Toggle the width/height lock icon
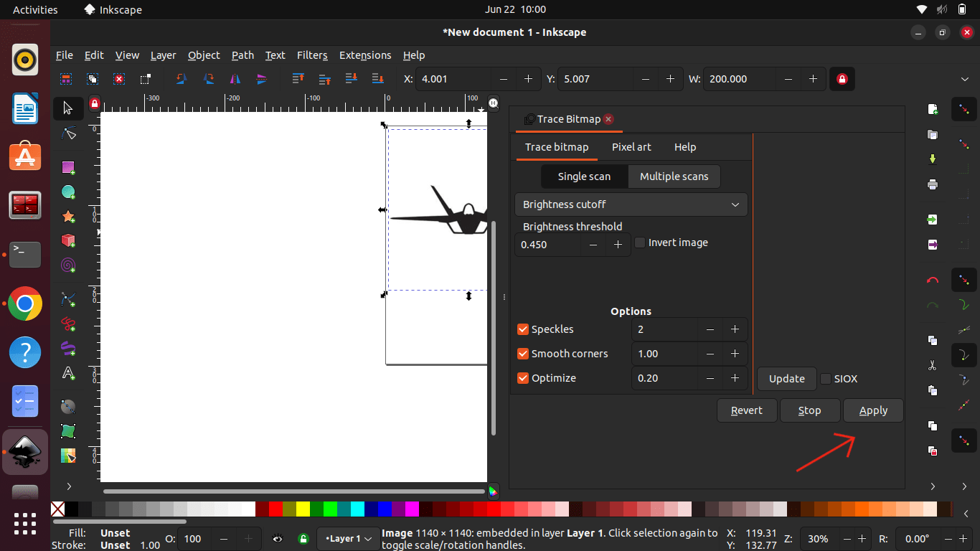Screen dimensions: 980x551 (x=842, y=79)
